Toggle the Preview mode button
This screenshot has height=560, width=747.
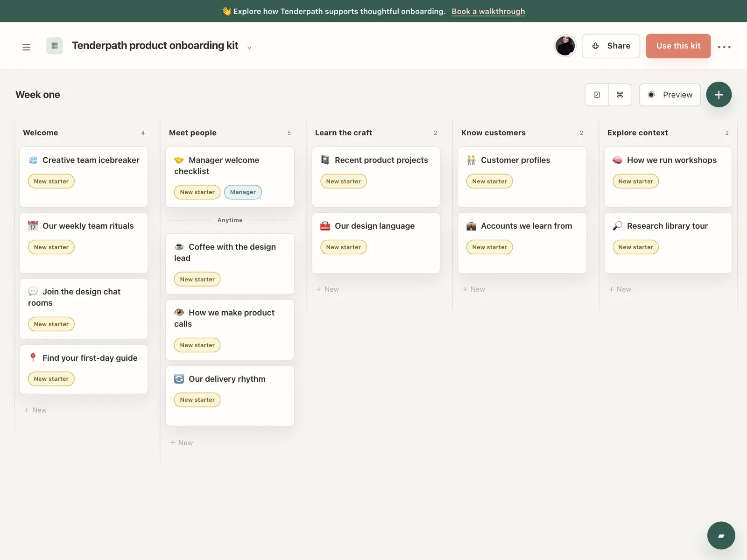click(x=669, y=95)
